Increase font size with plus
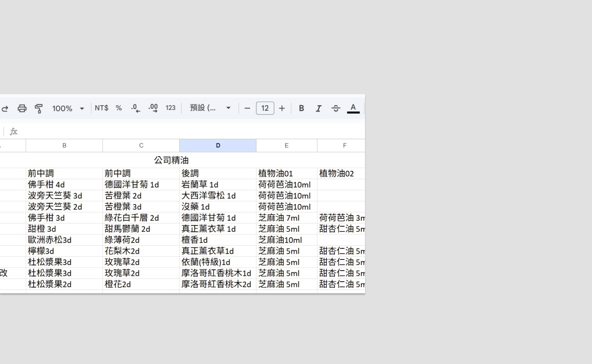 point(282,108)
